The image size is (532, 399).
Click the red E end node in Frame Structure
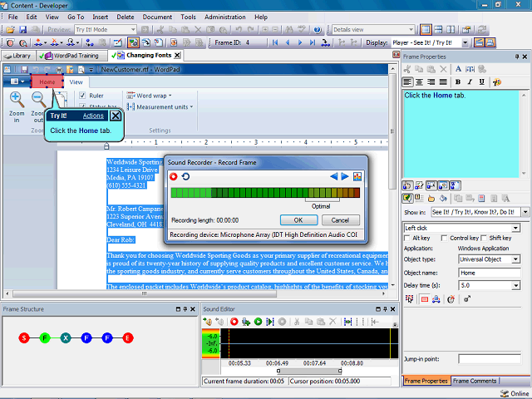point(128,338)
